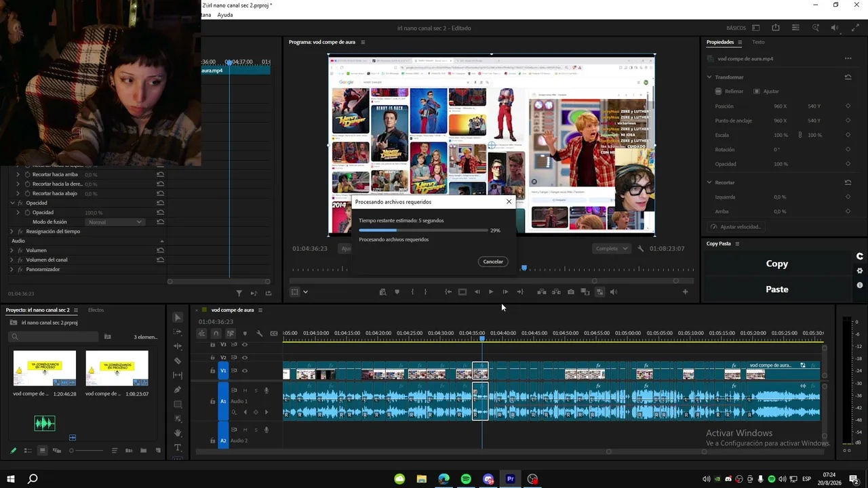Screen dimensions: 868x488
Task: Mute the Audio 2 track
Action: 245,430
